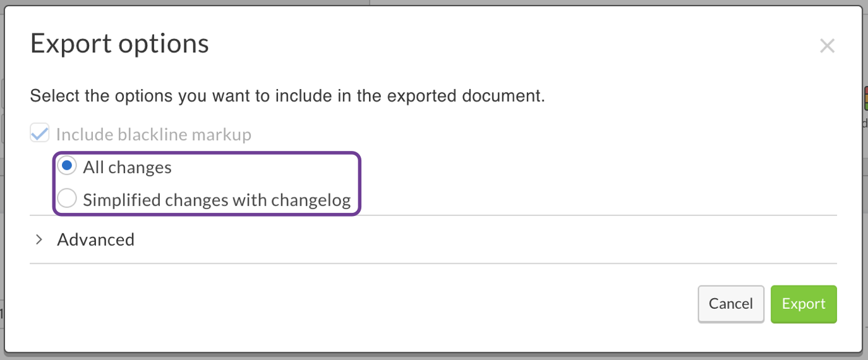The image size is (868, 360).
Task: Toggle the Include blackline markup checkbox
Action: point(40,134)
